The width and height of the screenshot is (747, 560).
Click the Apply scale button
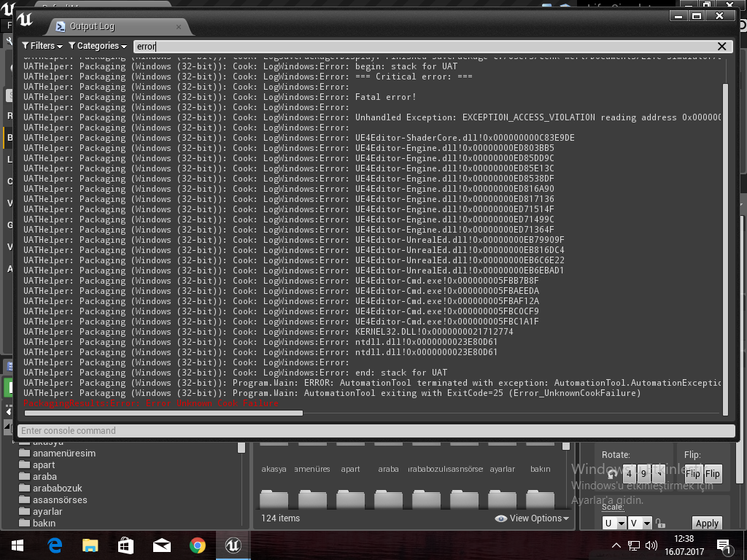click(x=707, y=524)
